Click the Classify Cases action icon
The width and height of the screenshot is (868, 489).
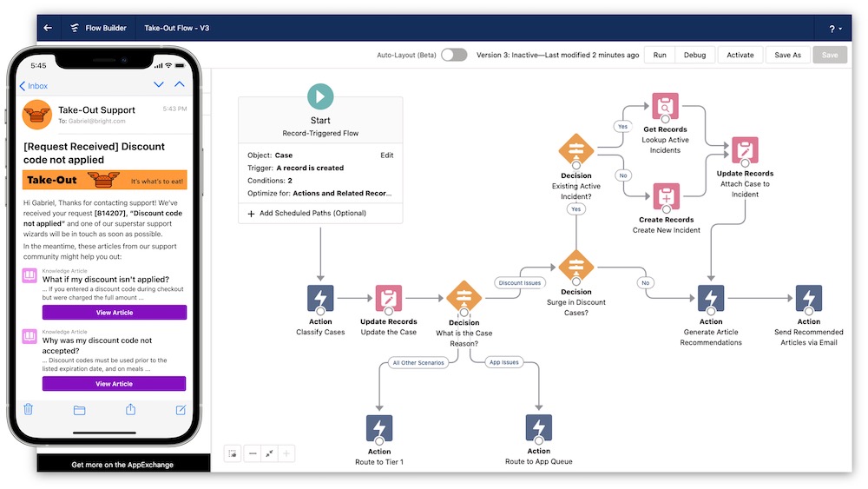[320, 298]
